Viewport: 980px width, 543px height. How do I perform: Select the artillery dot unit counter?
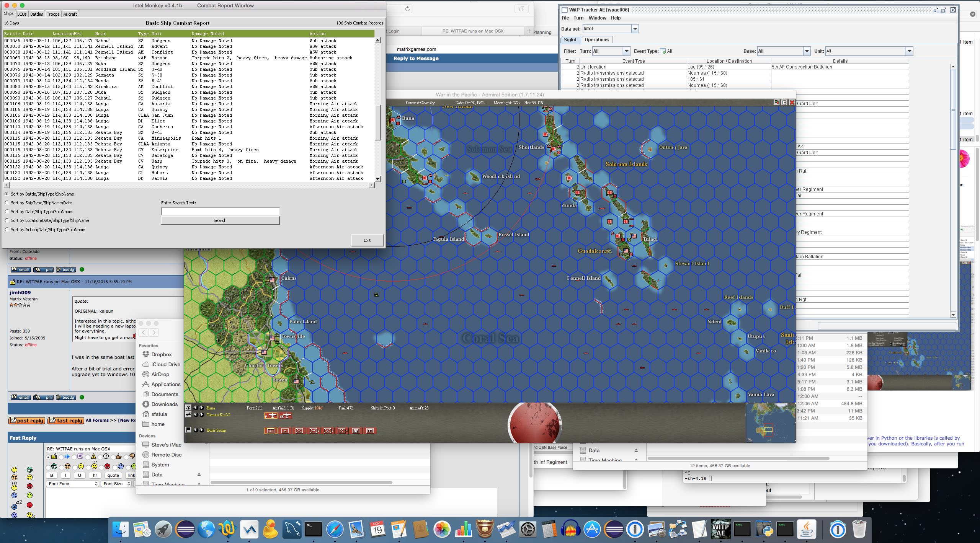point(285,431)
